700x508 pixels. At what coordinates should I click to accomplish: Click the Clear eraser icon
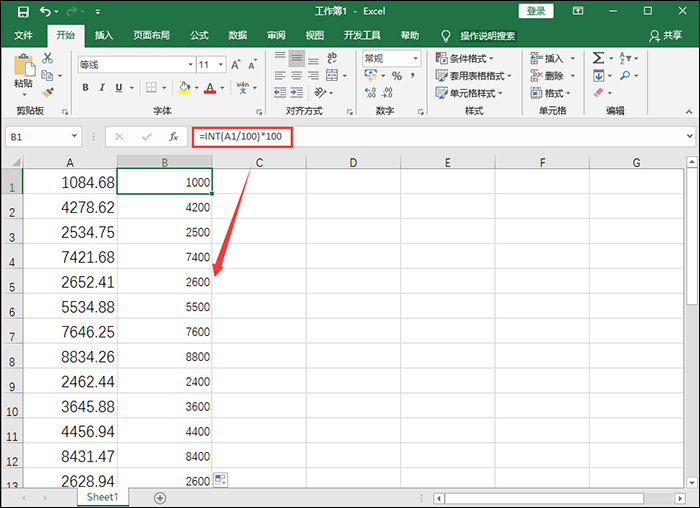coord(598,92)
